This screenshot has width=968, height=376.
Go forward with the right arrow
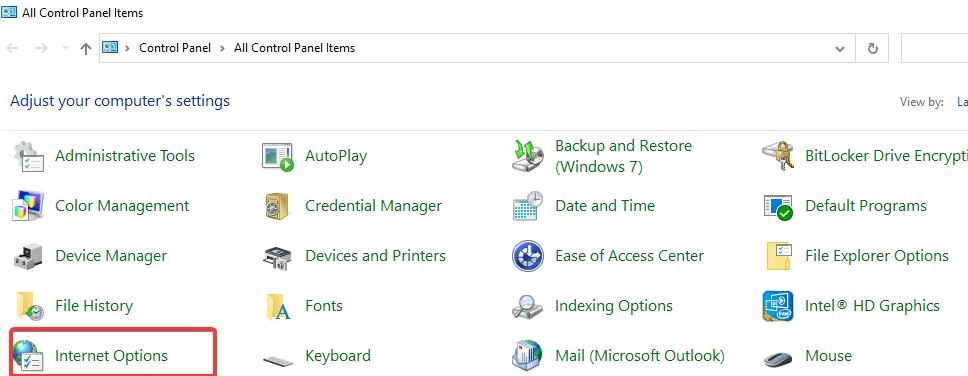tap(42, 49)
